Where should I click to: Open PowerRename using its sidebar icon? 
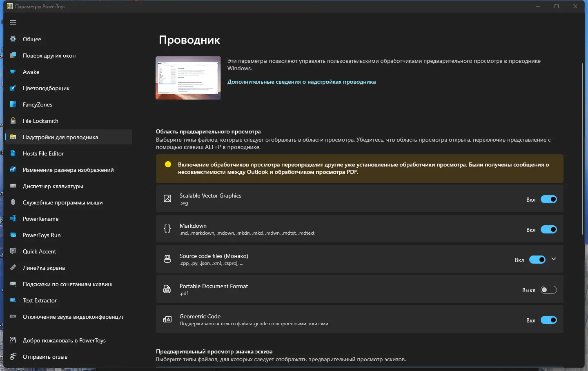tap(13, 219)
